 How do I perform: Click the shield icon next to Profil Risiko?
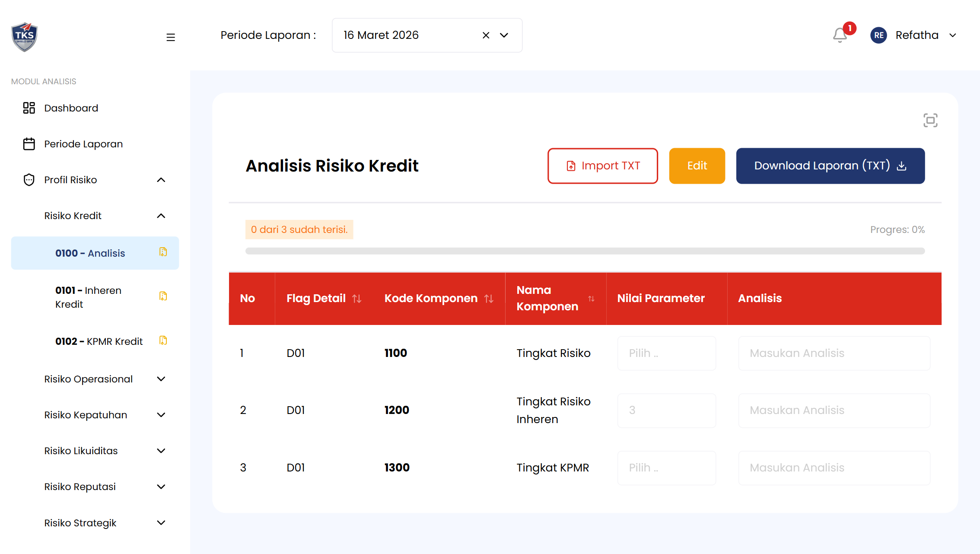[x=29, y=179]
